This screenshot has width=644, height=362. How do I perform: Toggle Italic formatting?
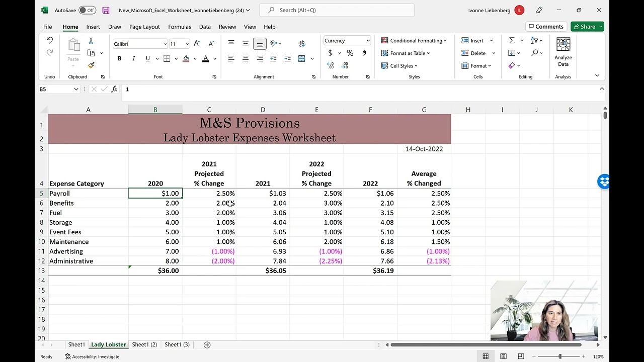coord(133,59)
